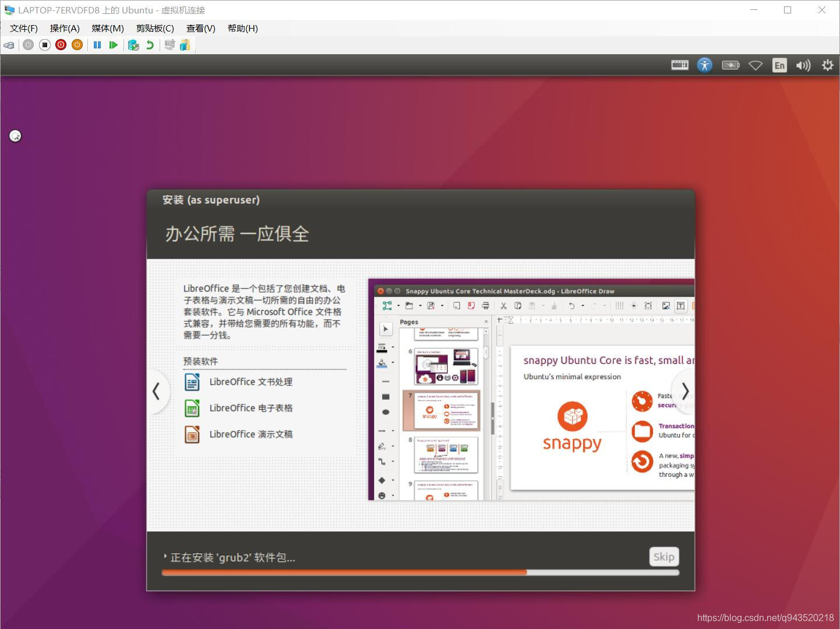This screenshot has width=840, height=629.
Task: Create a checkpoint of the virtual machine
Action: [133, 45]
